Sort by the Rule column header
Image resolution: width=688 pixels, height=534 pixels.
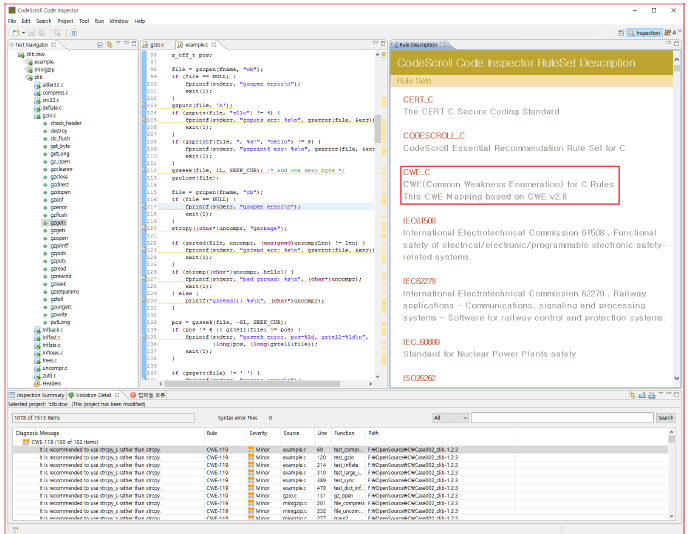tap(212, 433)
